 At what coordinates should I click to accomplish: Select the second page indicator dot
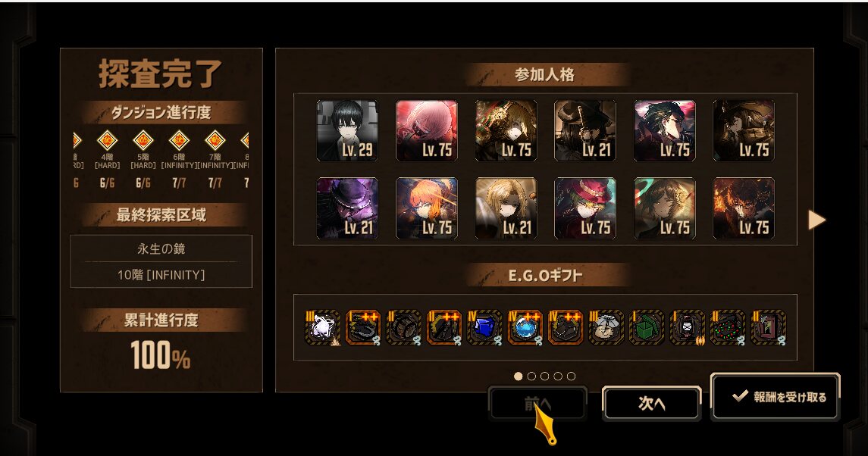pyautogui.click(x=531, y=376)
